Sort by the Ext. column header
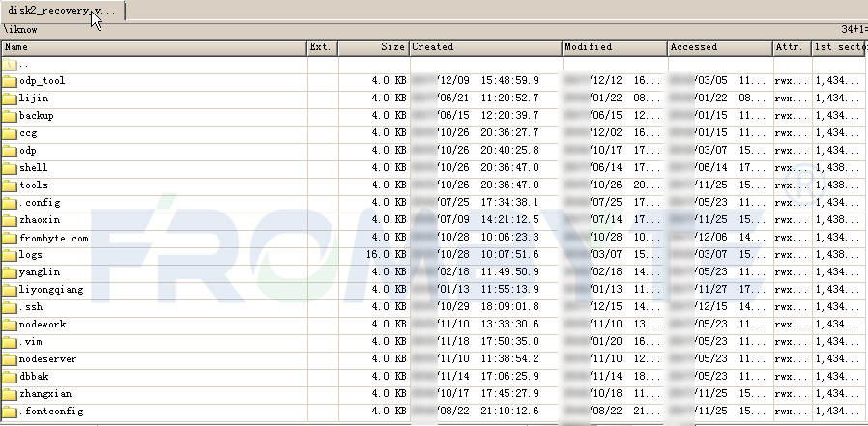 323,47
